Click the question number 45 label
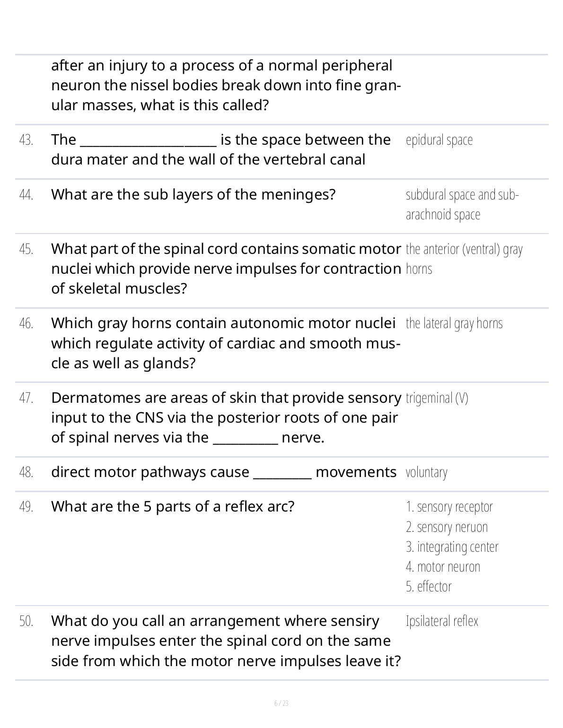The height and width of the screenshot is (728, 563). (26, 249)
